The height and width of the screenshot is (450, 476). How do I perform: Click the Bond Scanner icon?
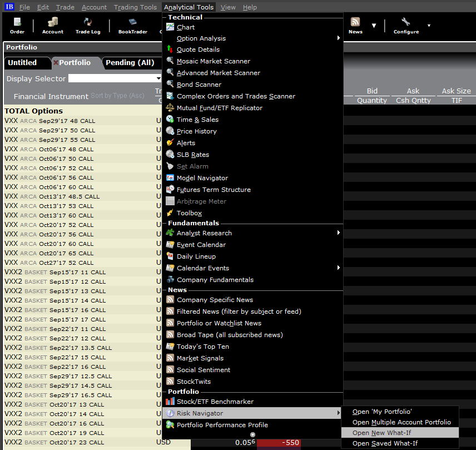(x=170, y=84)
